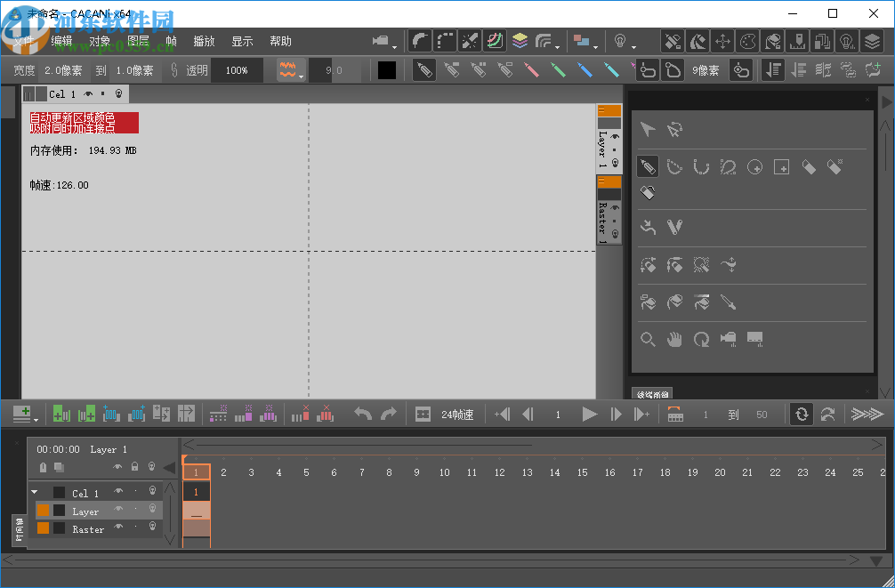The height and width of the screenshot is (588, 895).
Task: Select frame 10 on the timeline
Action: [444, 472]
